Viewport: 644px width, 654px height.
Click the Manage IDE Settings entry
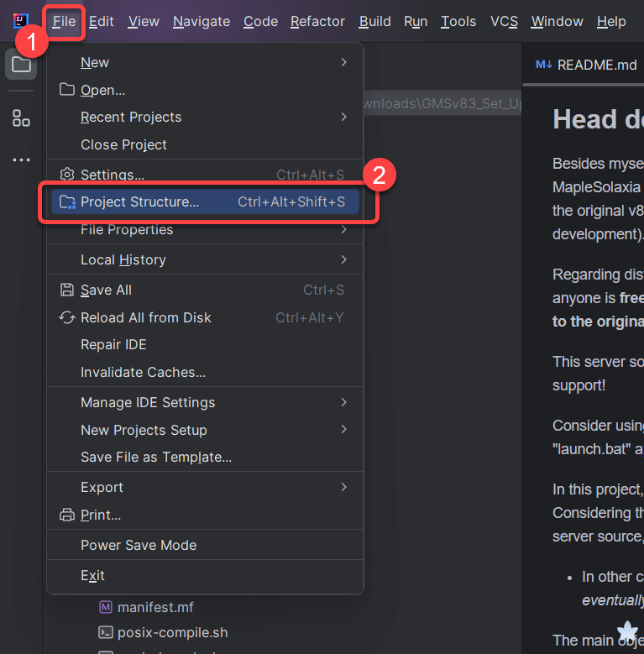tap(205, 402)
